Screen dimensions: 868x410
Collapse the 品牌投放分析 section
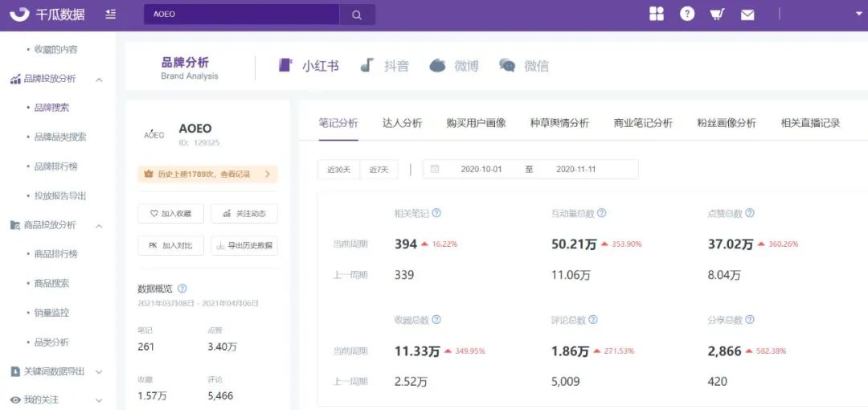point(99,80)
